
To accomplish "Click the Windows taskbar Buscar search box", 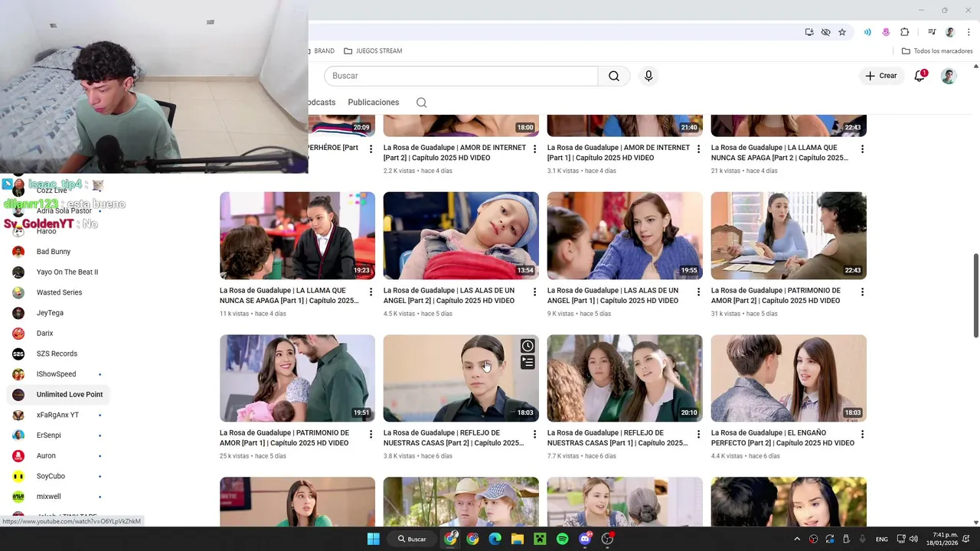I will coord(412,539).
